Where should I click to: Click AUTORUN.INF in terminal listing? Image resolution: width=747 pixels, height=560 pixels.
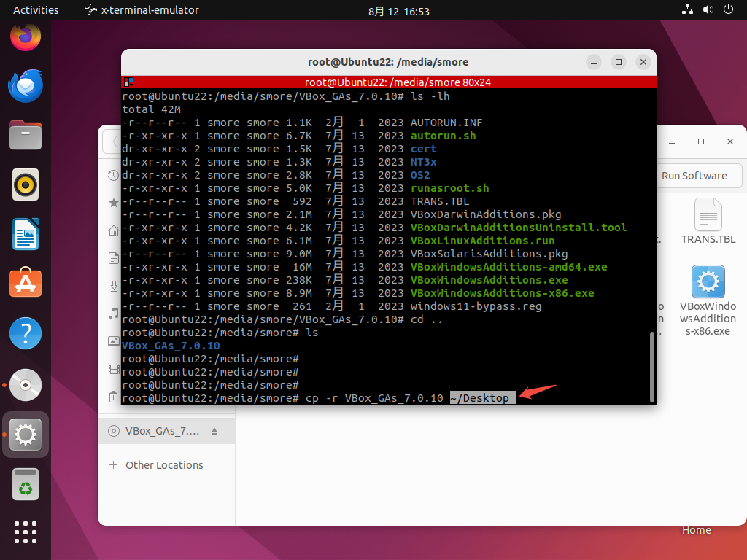pyautogui.click(x=446, y=122)
